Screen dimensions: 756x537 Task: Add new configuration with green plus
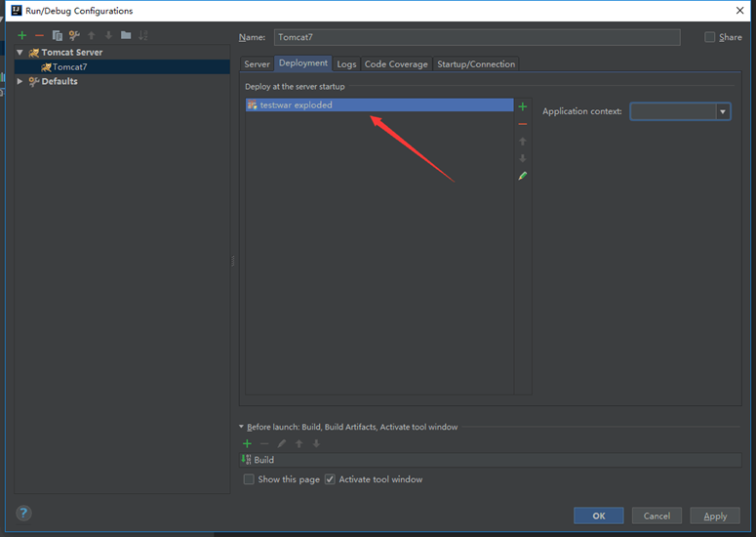point(21,35)
